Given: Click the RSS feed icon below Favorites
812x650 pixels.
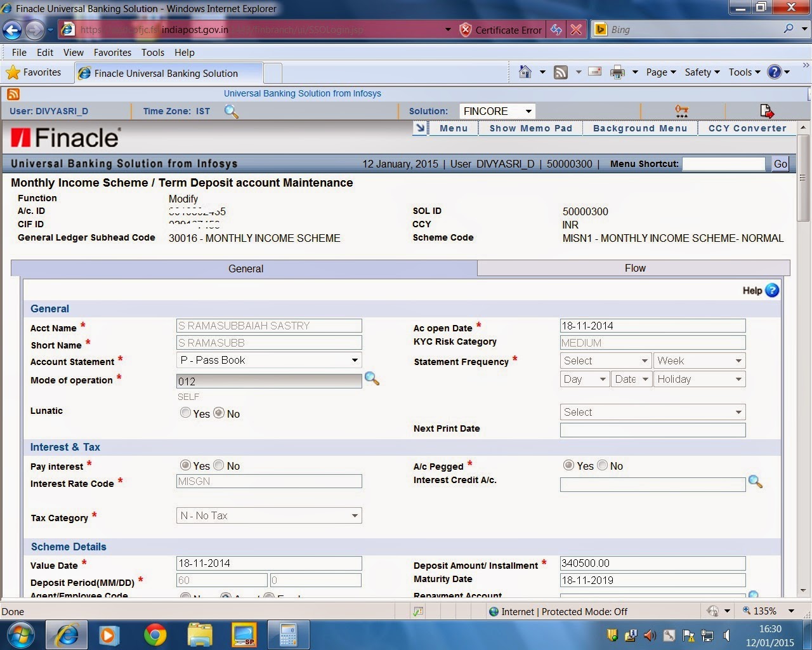Looking at the screenshot, I should 13,94.
